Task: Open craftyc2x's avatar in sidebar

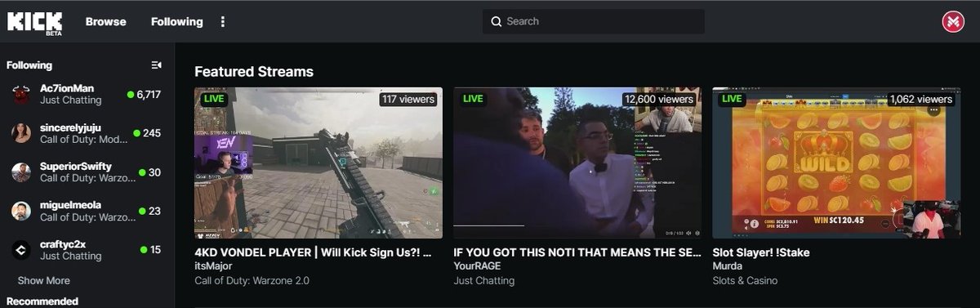Action: coord(22,249)
